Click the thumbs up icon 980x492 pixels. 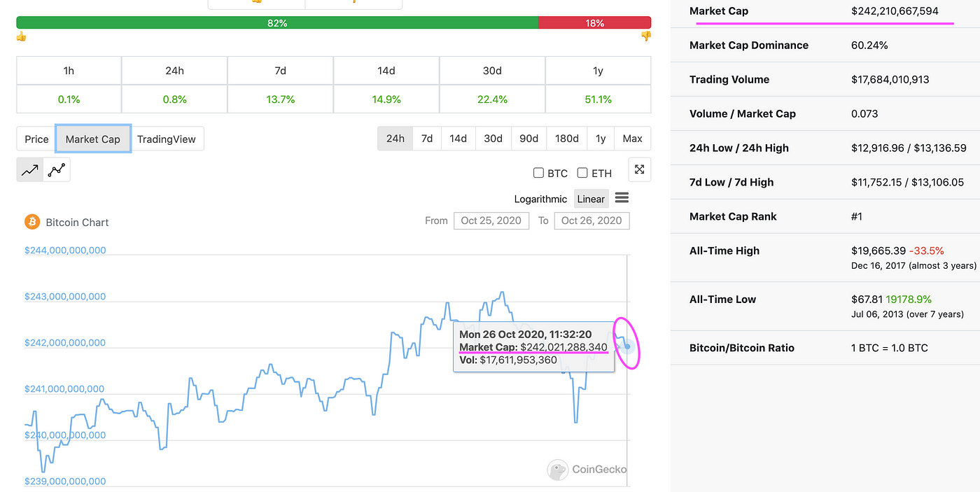pos(21,36)
